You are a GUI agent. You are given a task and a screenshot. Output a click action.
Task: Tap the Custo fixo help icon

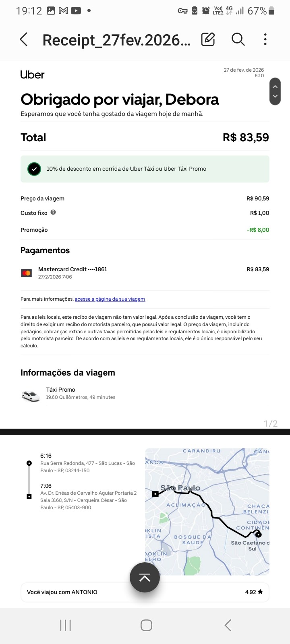tap(53, 213)
